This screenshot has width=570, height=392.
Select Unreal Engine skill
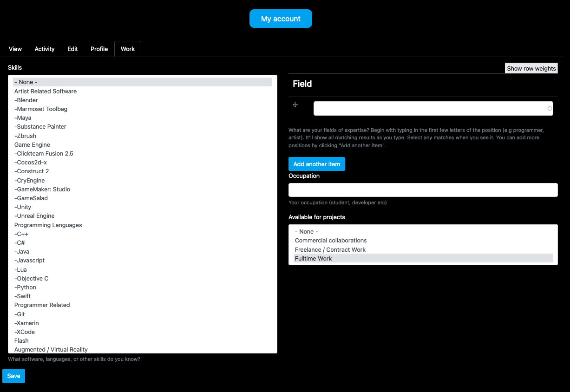(x=143, y=216)
